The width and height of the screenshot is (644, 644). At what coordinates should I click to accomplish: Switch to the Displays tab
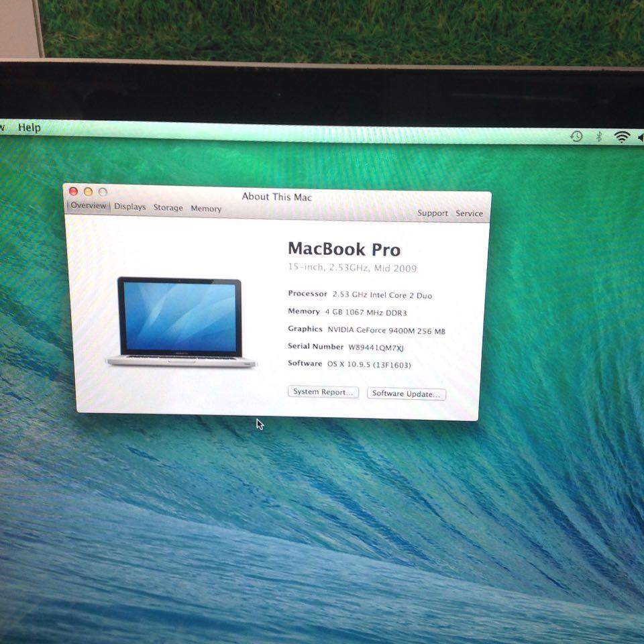tap(129, 207)
